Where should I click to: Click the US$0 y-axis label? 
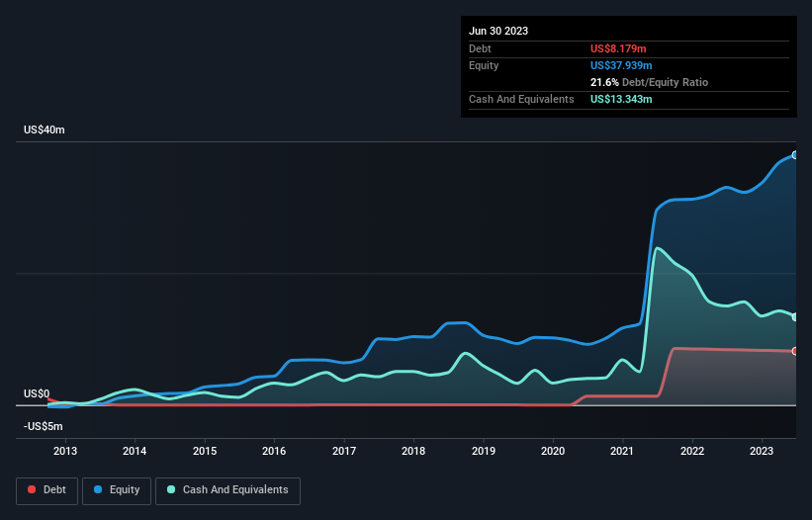click(37, 393)
